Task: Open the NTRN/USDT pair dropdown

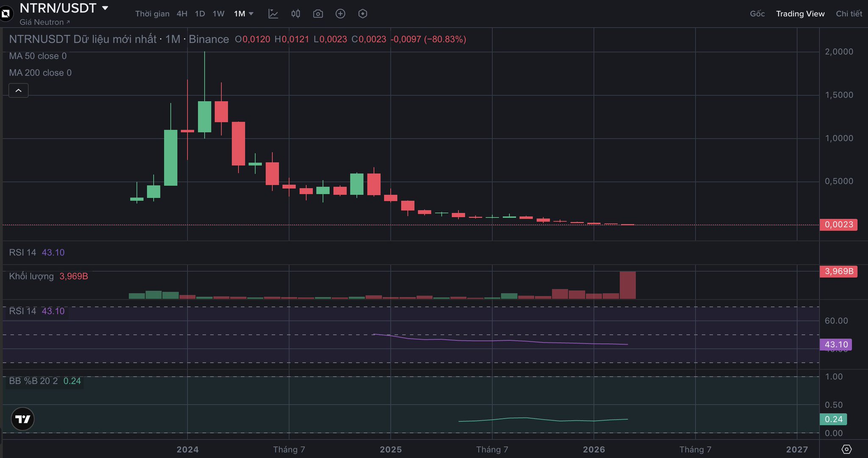Action: click(x=105, y=8)
